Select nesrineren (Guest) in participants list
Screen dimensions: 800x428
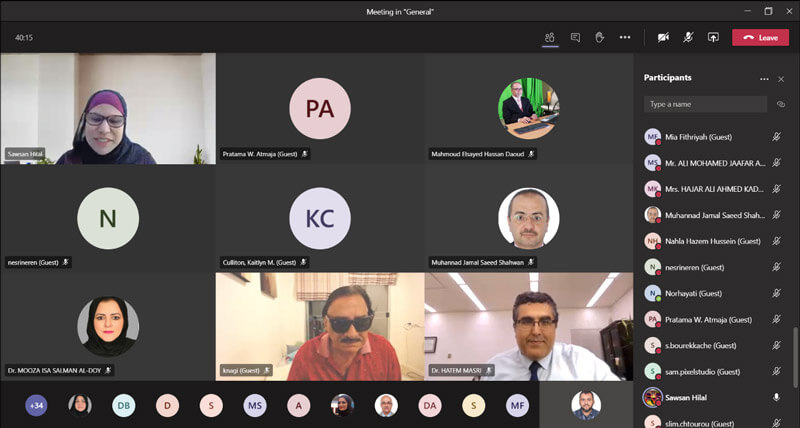coord(698,267)
